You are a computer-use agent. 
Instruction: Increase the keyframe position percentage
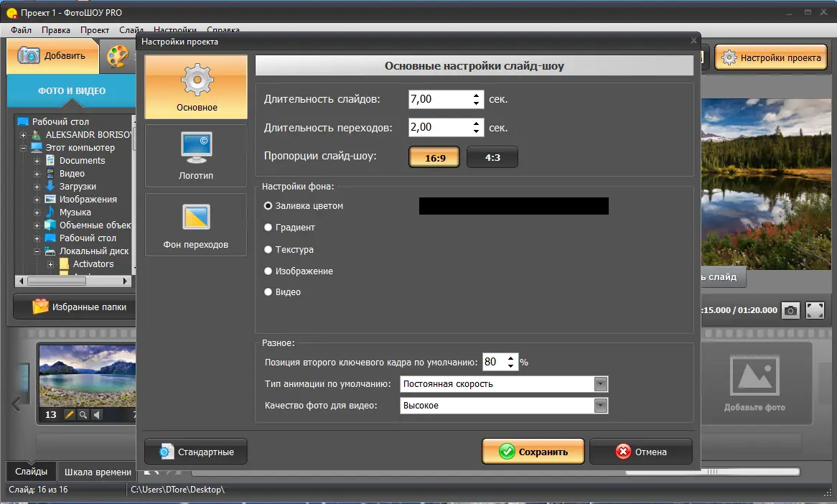pyautogui.click(x=511, y=358)
